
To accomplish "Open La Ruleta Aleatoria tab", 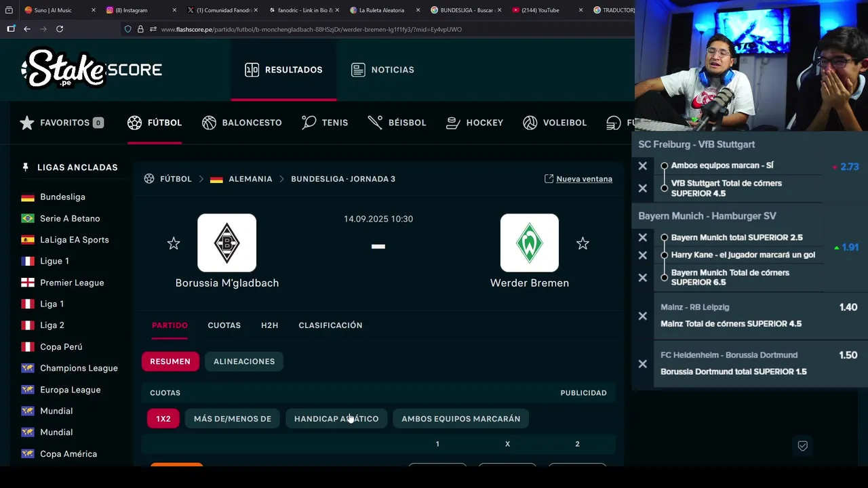I will point(381,10).
